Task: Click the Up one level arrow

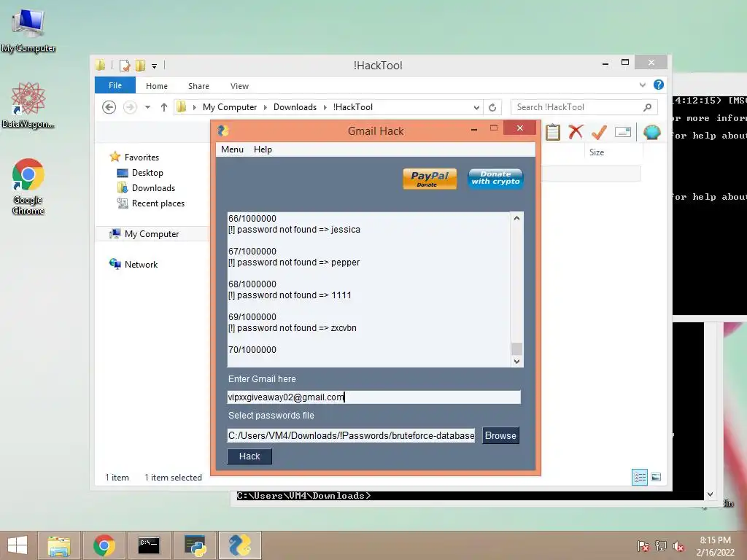Action: [164, 108]
